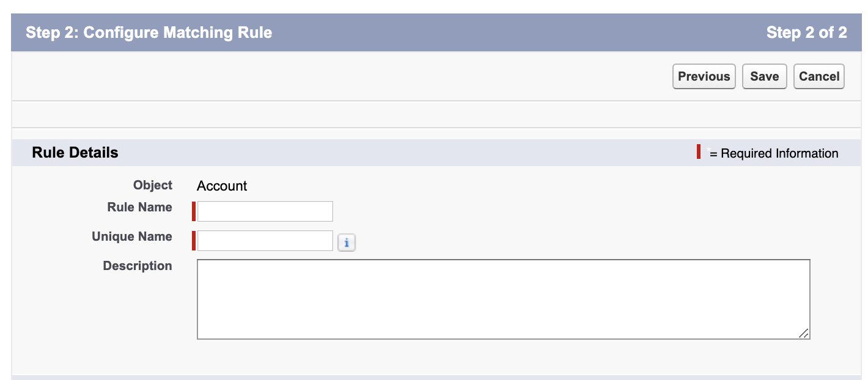
Task: Go back with the Previous button
Action: [704, 76]
